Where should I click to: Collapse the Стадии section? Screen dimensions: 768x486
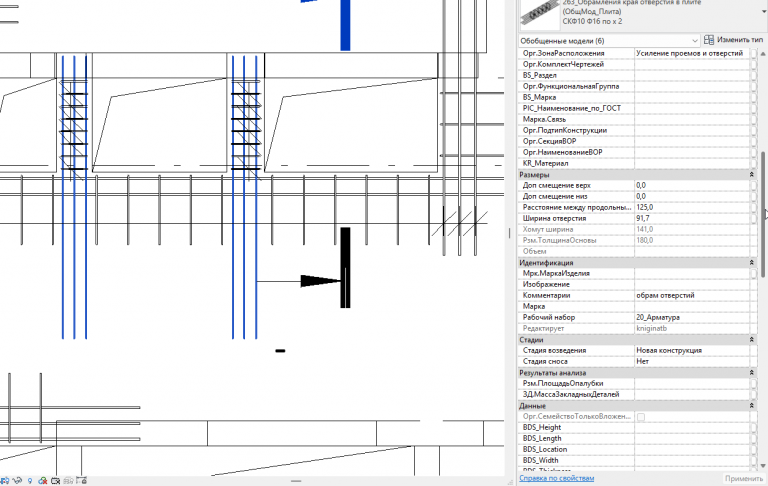[x=751, y=340]
